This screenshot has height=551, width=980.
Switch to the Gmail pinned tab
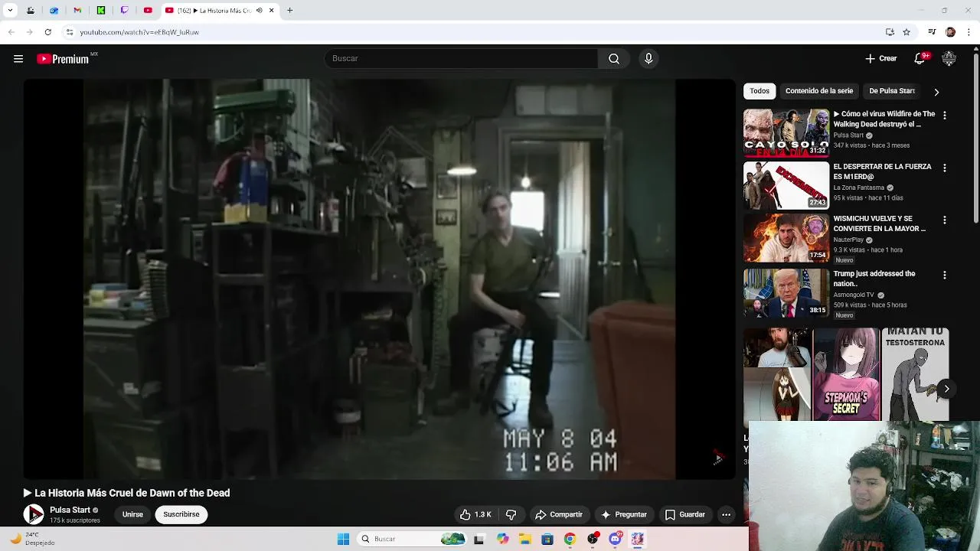(x=77, y=11)
